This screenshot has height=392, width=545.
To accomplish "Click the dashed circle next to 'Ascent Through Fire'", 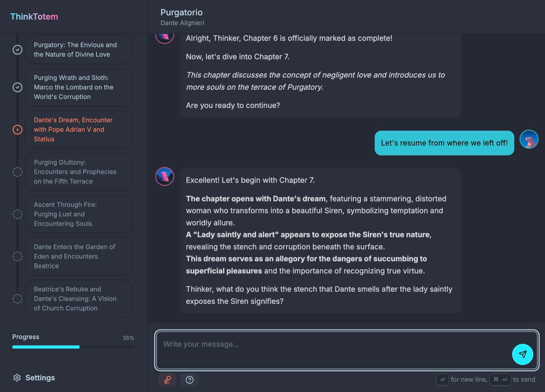I will click(17, 214).
